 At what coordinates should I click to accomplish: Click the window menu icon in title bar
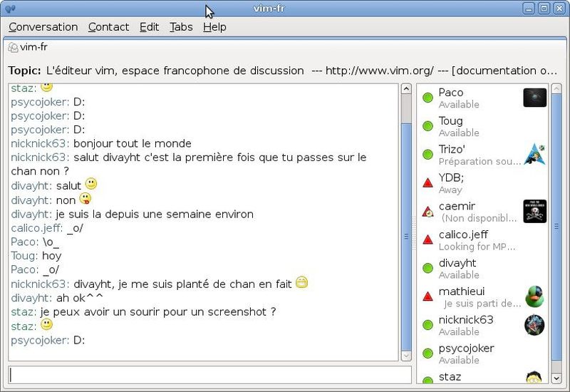coord(10,9)
